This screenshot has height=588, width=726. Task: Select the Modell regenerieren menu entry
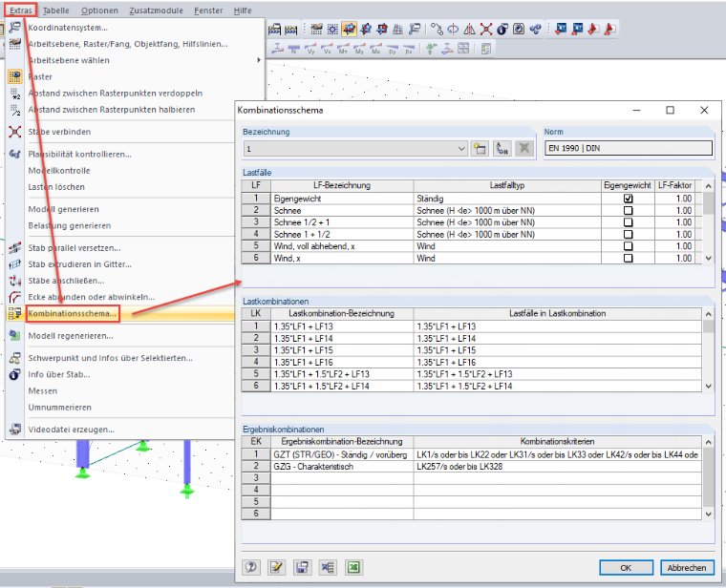[71, 336]
